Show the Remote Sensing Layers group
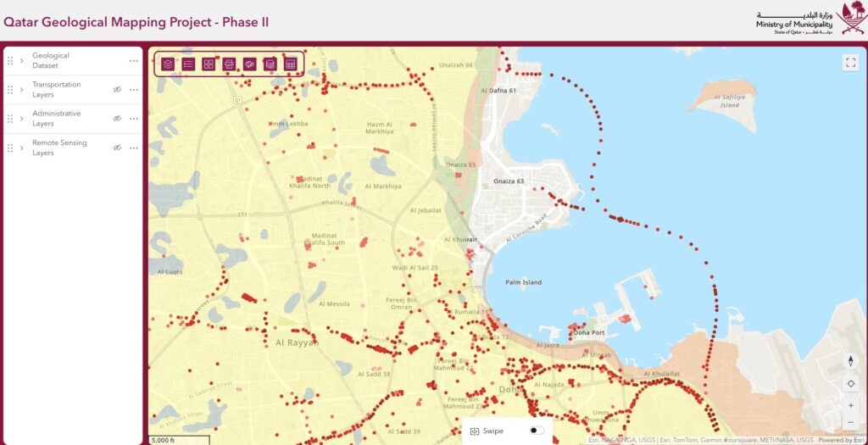This screenshot has width=868, height=445. (x=118, y=147)
